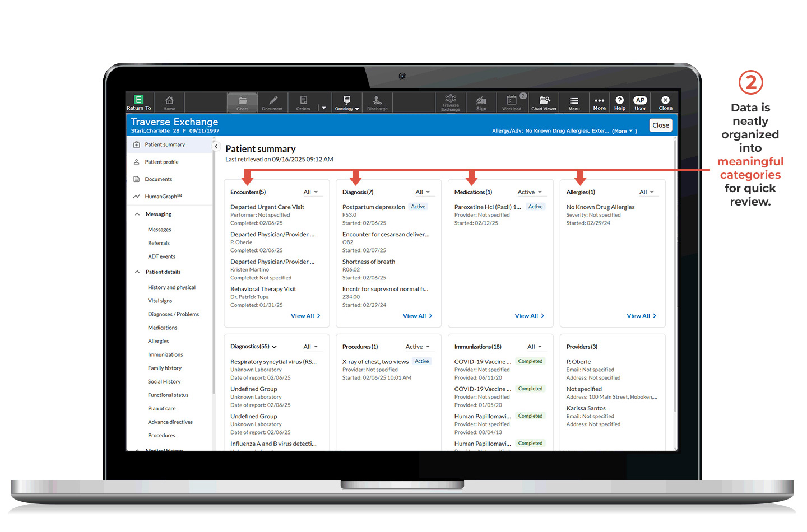This screenshot has height=532, width=807.
Task: Open Immunizations from Patient details
Action: pos(165,354)
